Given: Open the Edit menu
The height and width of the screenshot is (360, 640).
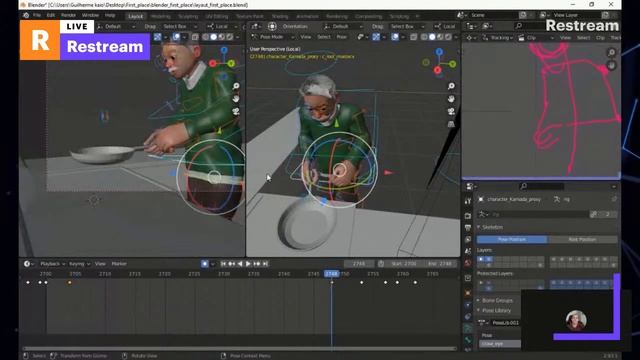Looking at the screenshot, I should pos(51,16).
